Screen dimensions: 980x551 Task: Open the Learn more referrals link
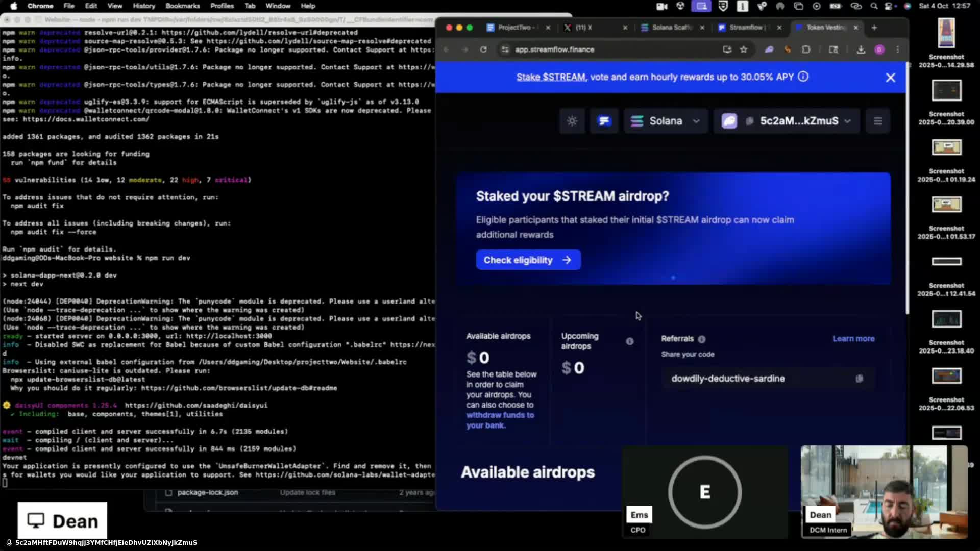(853, 339)
